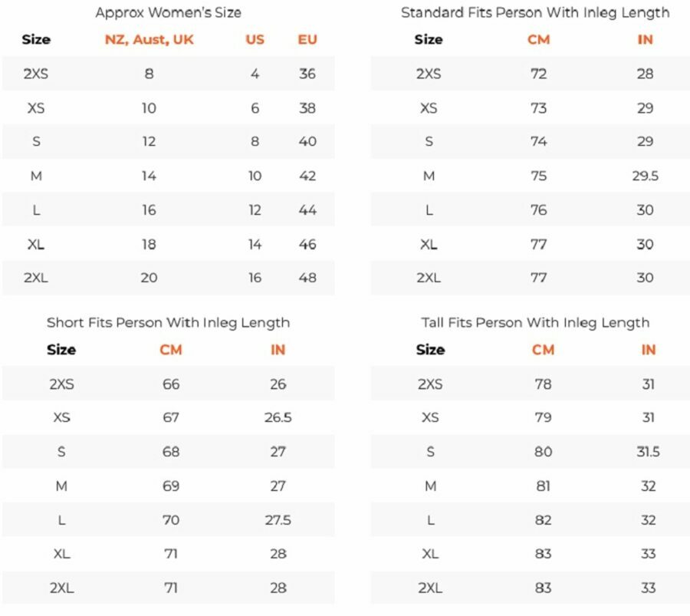Click the 'NZ, Aust, UK' column header
The height and width of the screenshot is (616, 690).
[x=149, y=40]
